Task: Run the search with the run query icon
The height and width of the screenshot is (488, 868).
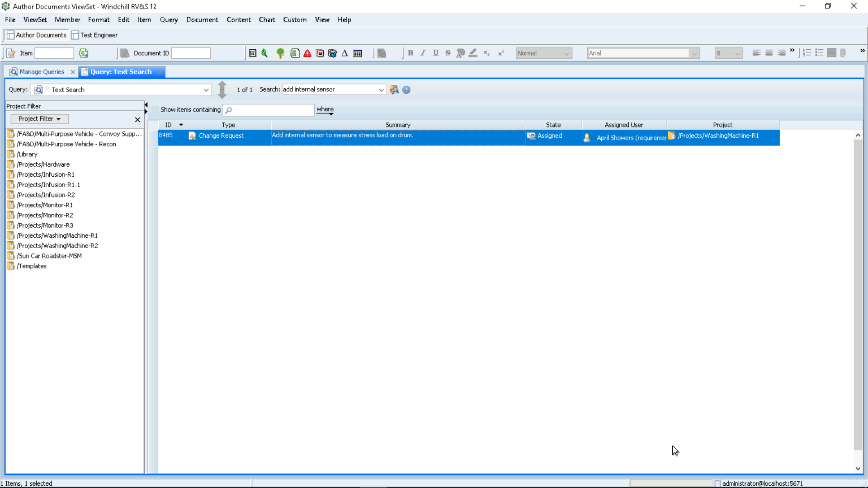Action: click(394, 90)
